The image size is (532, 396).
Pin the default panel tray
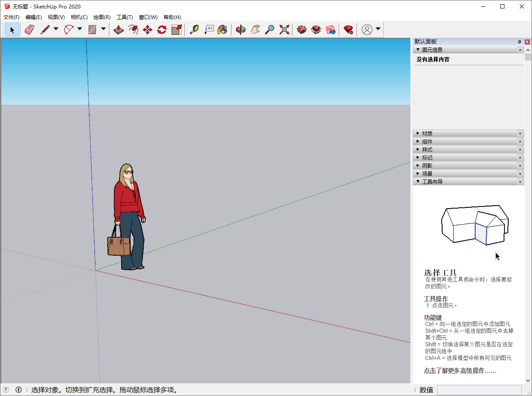[x=519, y=42]
